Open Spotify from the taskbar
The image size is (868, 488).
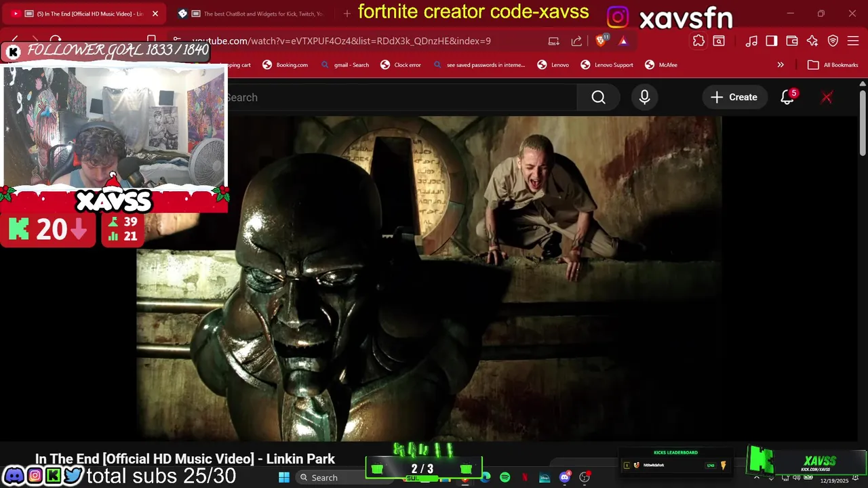(505, 477)
